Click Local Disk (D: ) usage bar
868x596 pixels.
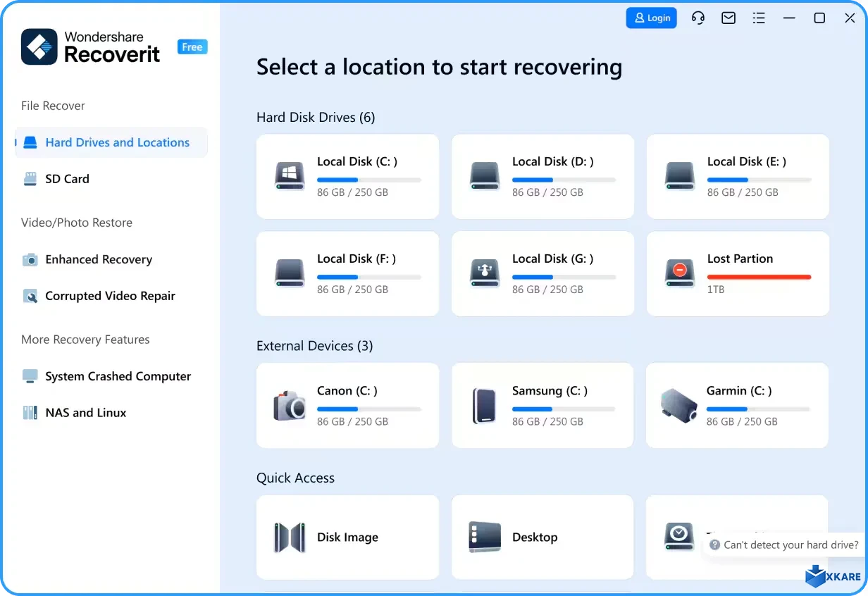[564, 180]
